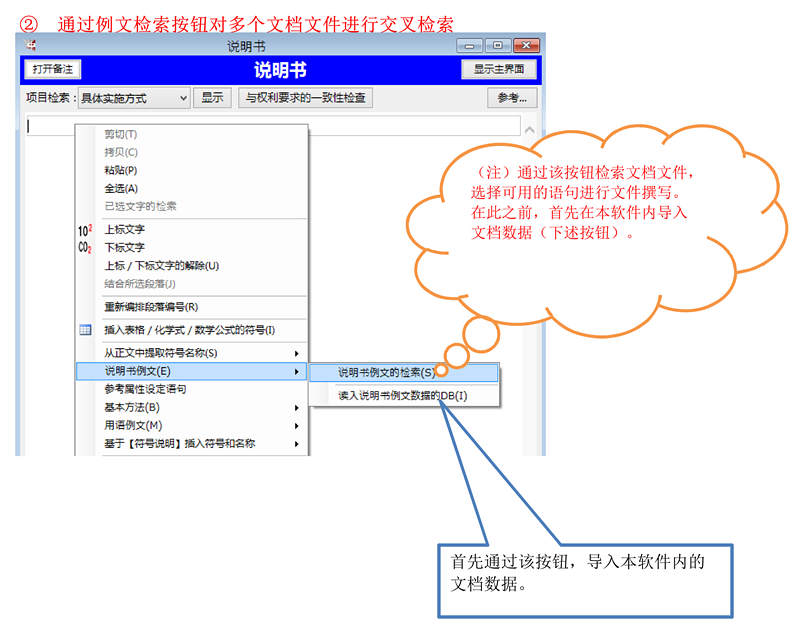Click the subscript CO₂ icon
Viewport: 800px width, 625px height.
click(x=85, y=247)
